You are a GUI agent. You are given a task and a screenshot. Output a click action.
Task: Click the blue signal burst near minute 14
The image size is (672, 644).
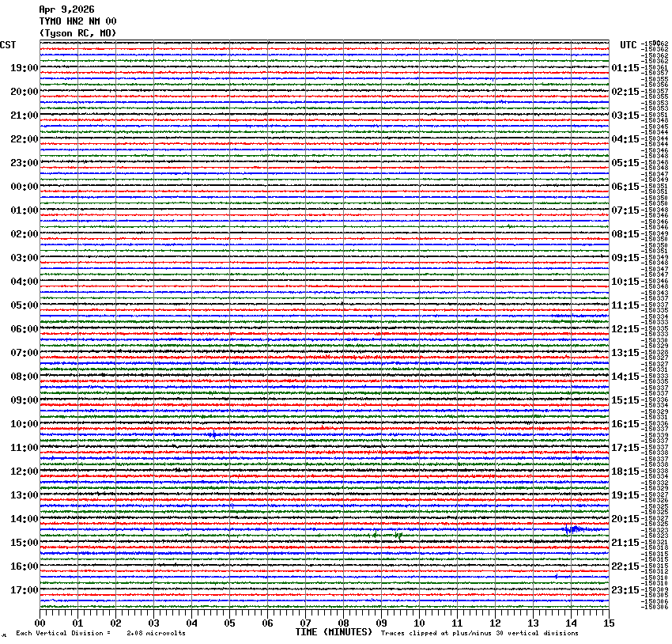(572, 529)
